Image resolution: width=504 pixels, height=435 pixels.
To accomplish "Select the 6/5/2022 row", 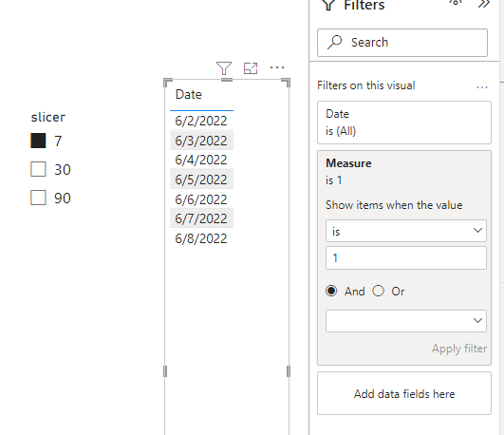I will click(x=201, y=180).
